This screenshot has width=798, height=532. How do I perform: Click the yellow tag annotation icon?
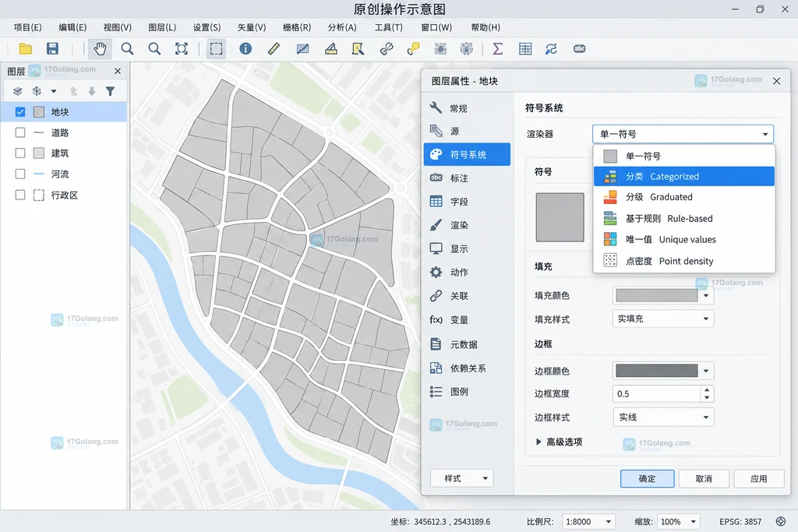(413, 49)
